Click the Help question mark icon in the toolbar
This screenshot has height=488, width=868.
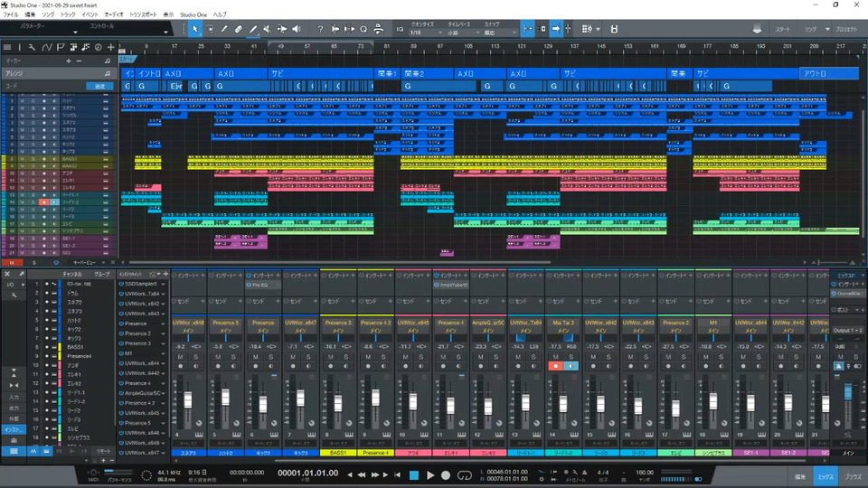click(319, 29)
